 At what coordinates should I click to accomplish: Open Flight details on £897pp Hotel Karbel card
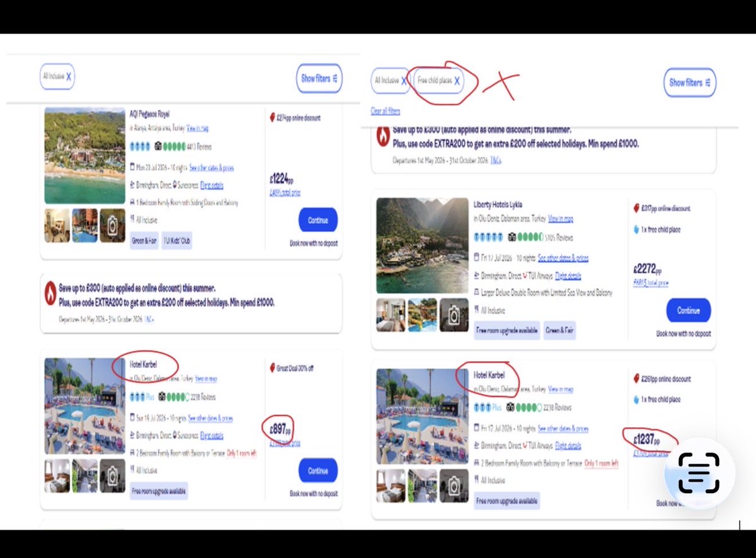[x=212, y=436]
